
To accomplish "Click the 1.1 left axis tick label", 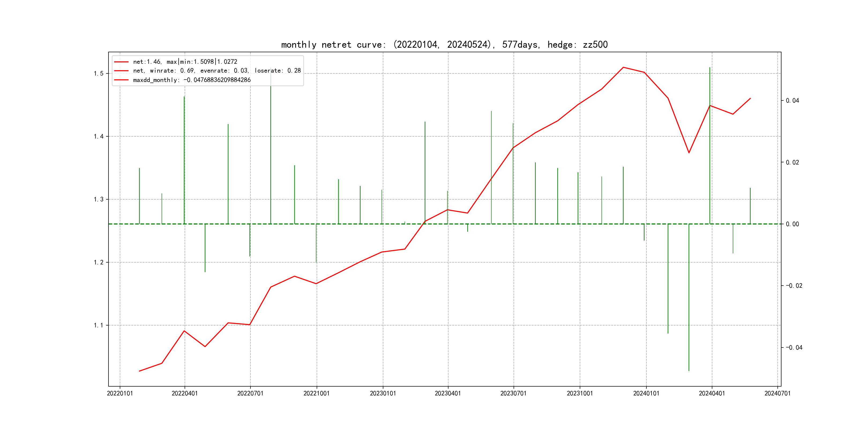I will 99,325.
